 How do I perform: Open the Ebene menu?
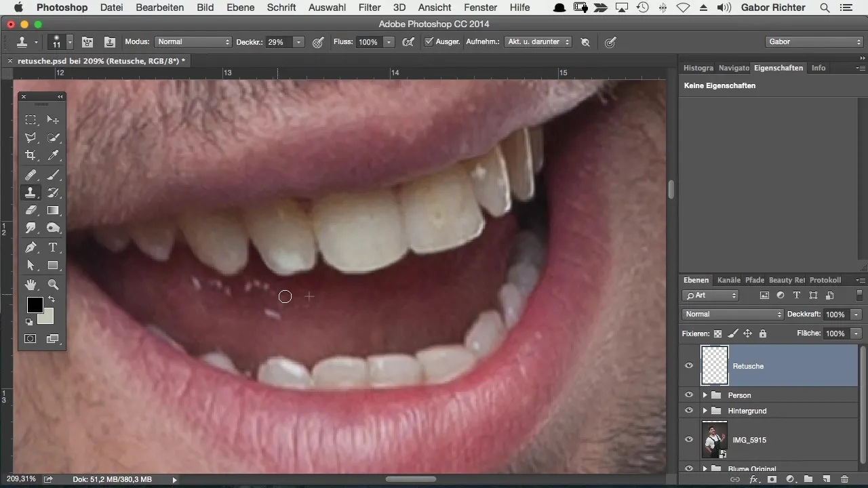tap(241, 7)
